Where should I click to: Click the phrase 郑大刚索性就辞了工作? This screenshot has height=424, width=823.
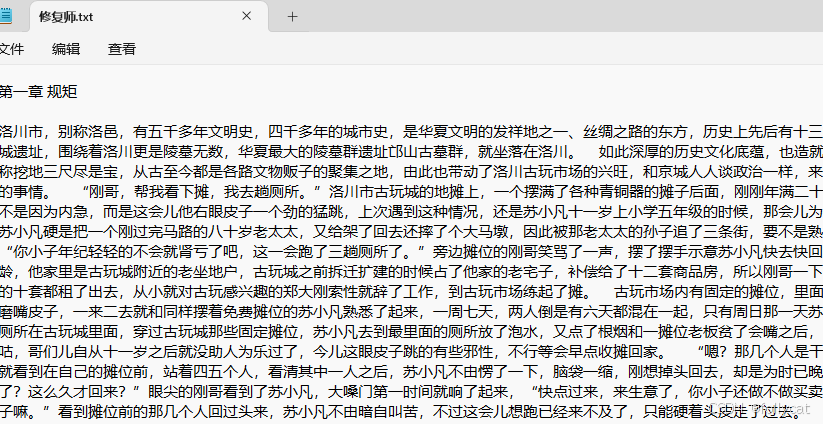(367, 292)
